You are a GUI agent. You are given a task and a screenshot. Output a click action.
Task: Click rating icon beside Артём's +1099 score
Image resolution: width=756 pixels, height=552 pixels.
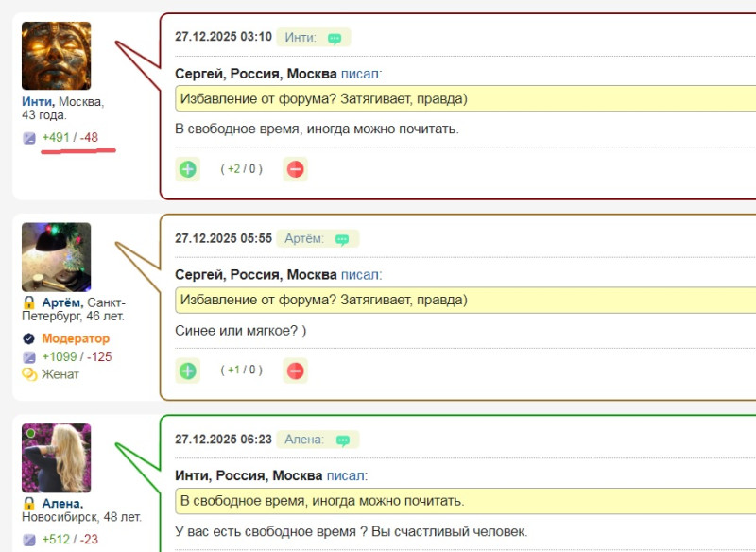[x=29, y=356]
